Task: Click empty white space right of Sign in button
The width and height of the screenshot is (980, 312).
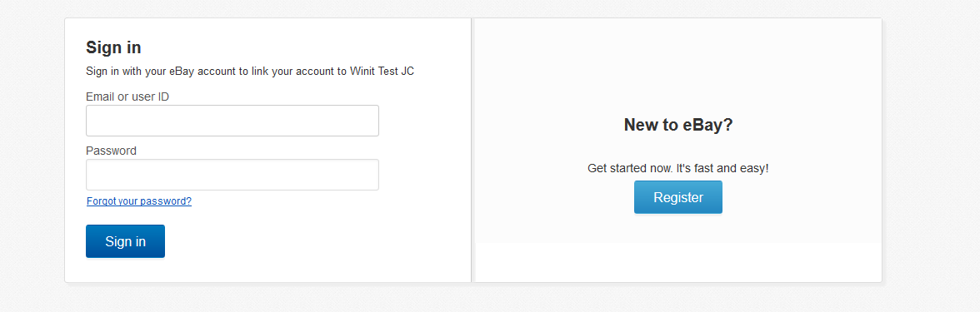Action: (312, 241)
